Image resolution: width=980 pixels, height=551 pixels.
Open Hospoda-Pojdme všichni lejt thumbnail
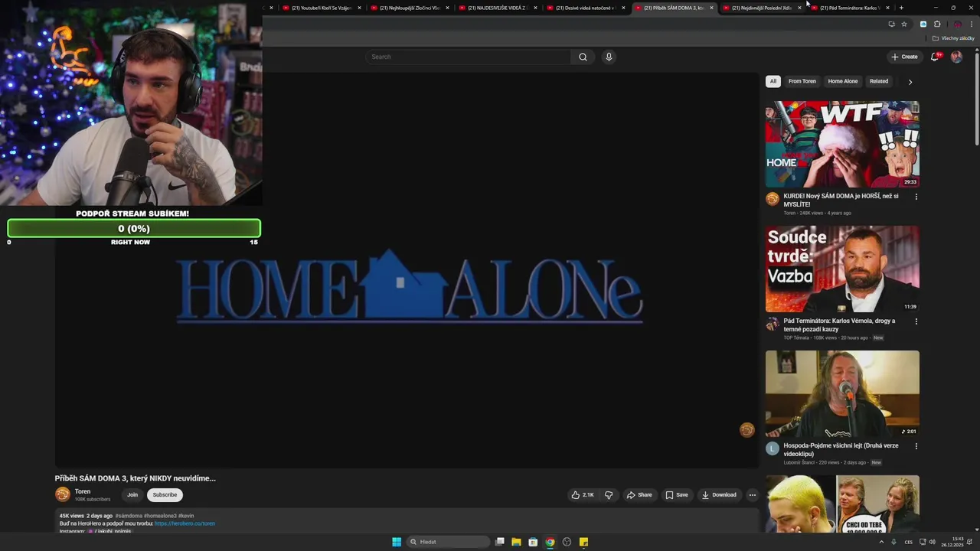pos(842,393)
